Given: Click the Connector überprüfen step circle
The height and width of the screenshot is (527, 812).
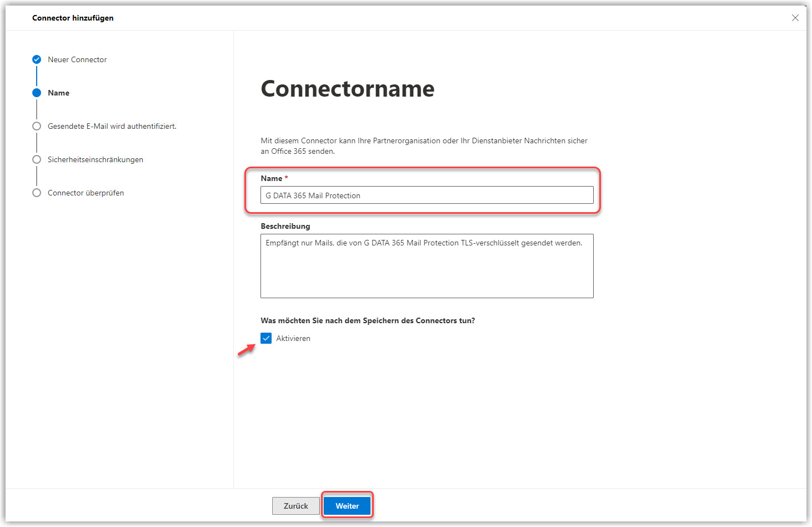Looking at the screenshot, I should [x=37, y=193].
